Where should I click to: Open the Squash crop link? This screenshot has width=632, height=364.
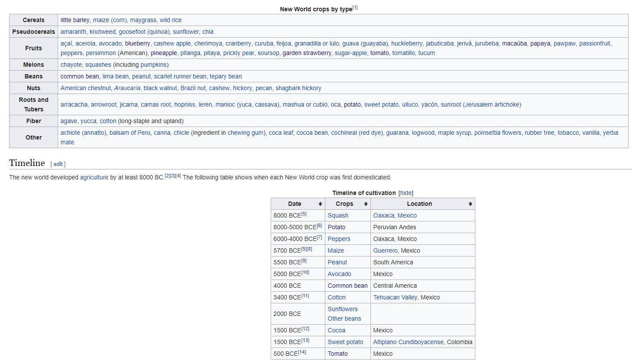[x=338, y=215]
